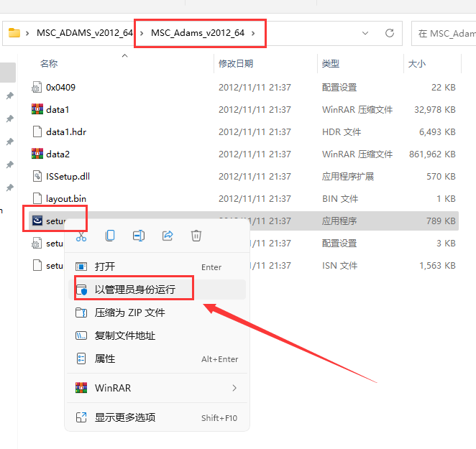Click the setup configuration settings file icon
The width and height of the screenshot is (476, 449).
37,244
